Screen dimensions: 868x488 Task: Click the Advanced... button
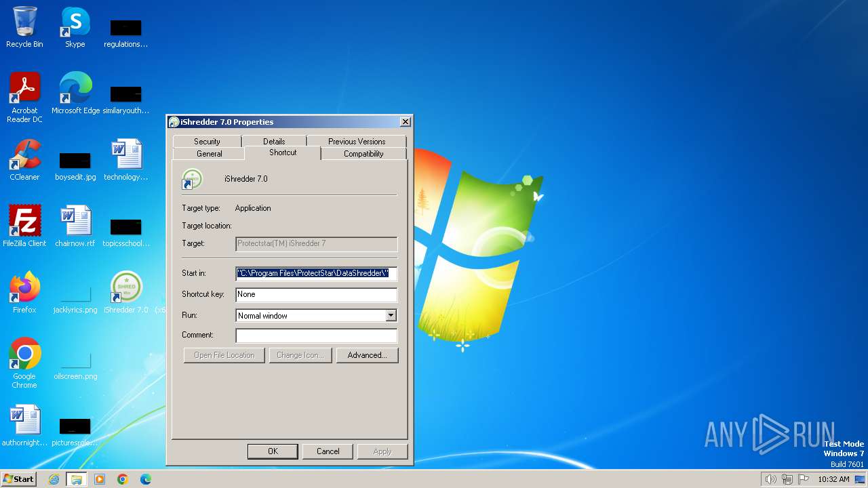point(367,355)
